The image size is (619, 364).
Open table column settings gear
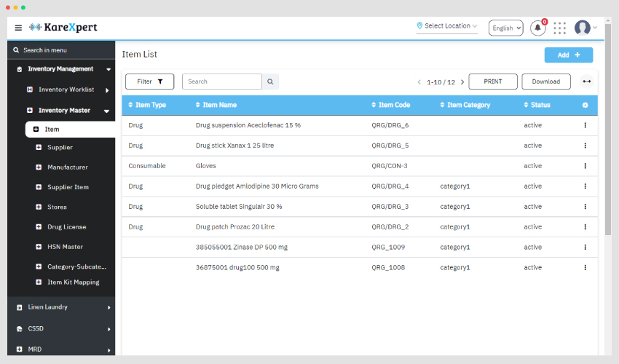[585, 105]
